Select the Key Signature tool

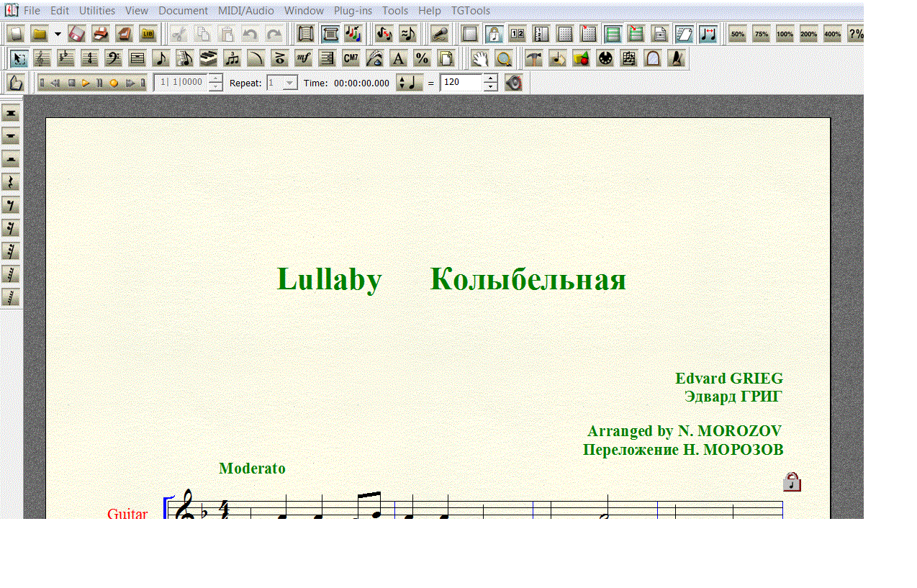pyautogui.click(x=65, y=58)
